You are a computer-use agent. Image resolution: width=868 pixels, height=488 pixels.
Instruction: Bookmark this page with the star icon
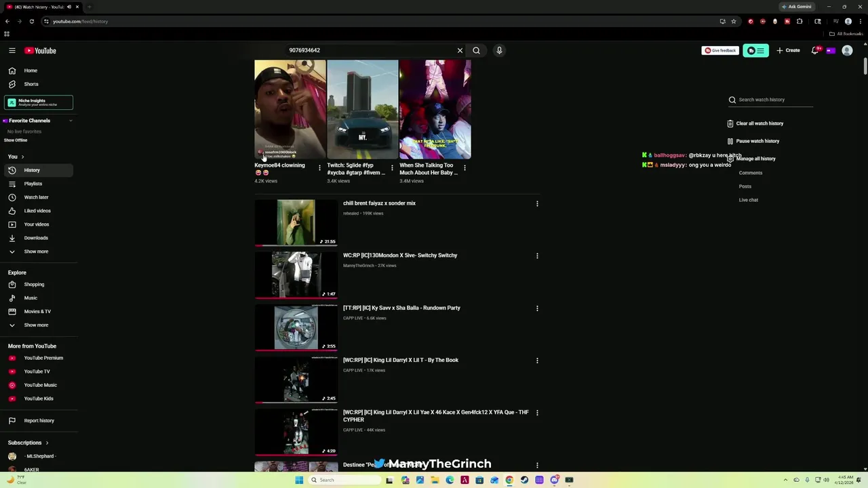[733, 21]
